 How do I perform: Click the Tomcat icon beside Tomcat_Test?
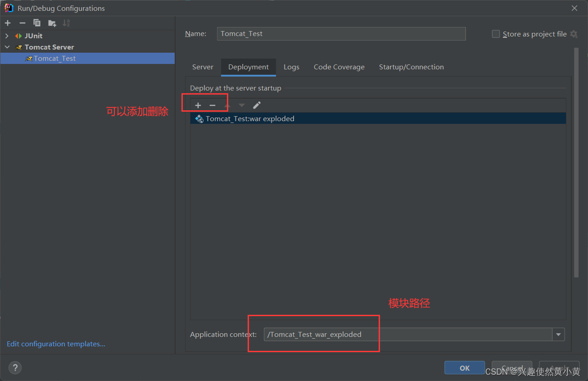pos(29,58)
